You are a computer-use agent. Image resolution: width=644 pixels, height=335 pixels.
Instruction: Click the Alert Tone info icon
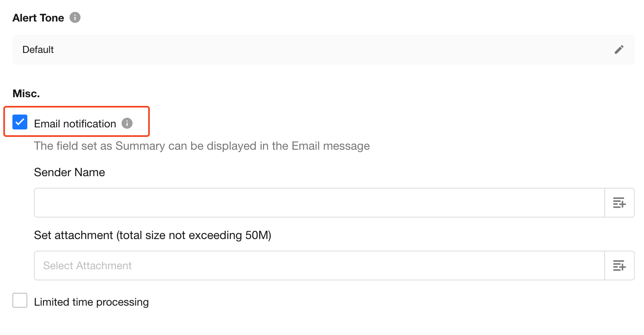[x=75, y=17]
